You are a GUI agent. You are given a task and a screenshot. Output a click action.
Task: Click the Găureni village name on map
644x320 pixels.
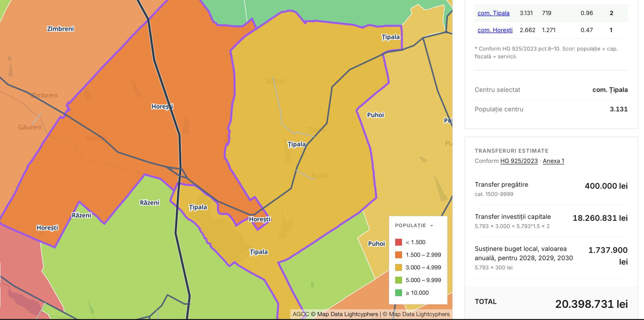pyautogui.click(x=30, y=127)
